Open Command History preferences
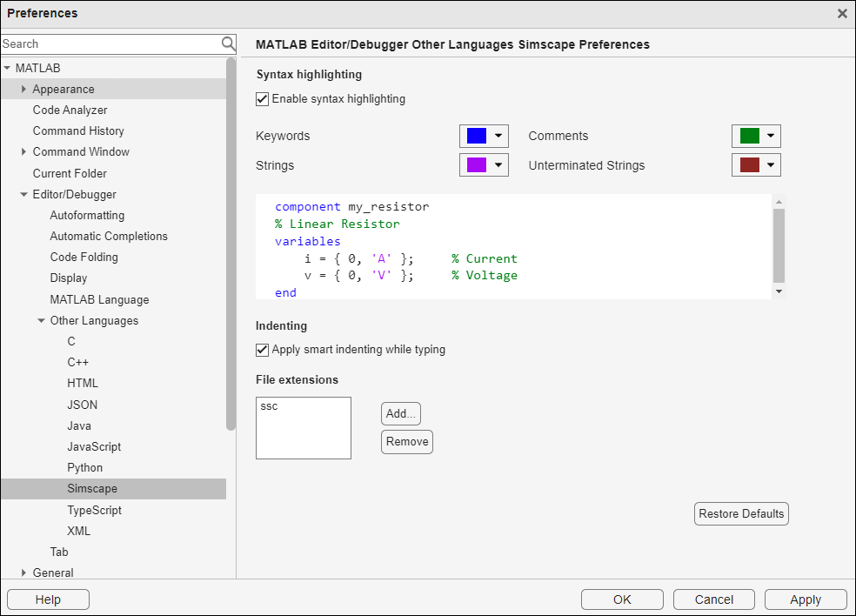 tap(78, 131)
